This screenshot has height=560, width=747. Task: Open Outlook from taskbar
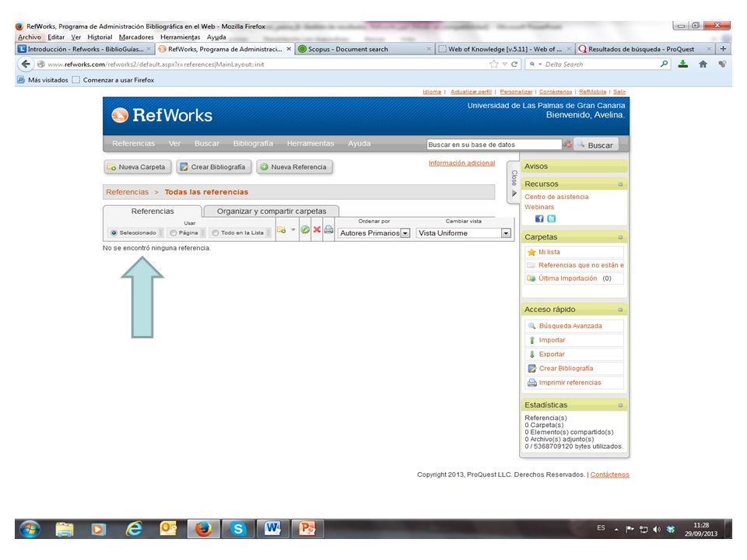pyautogui.click(x=168, y=529)
